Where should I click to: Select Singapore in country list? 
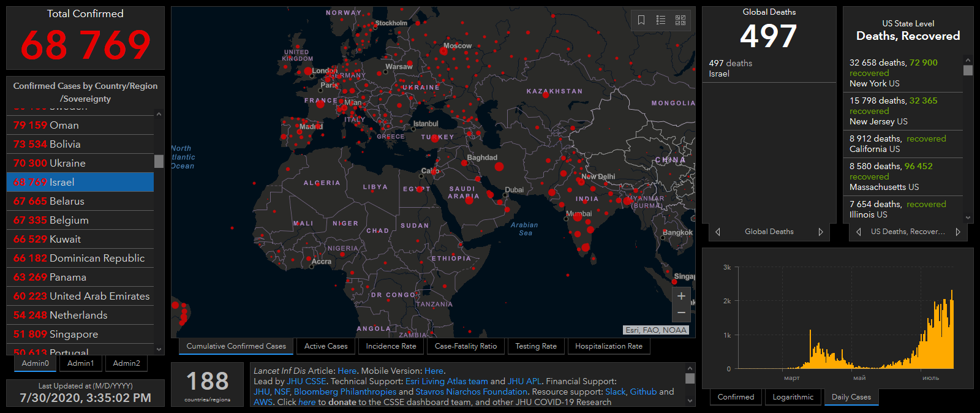pyautogui.click(x=80, y=334)
